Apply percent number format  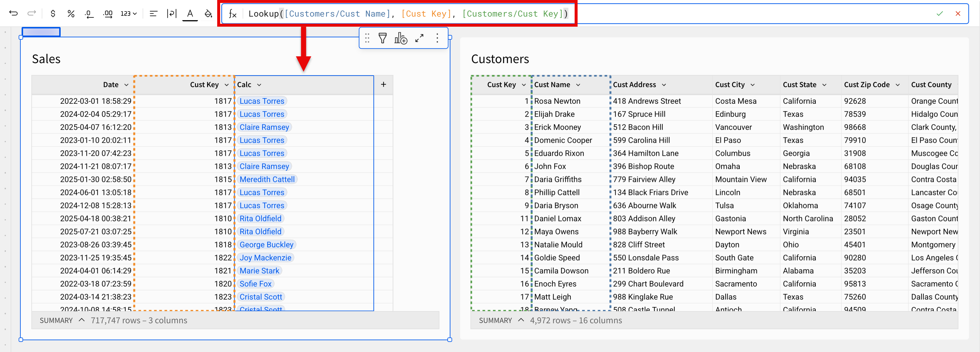71,13
